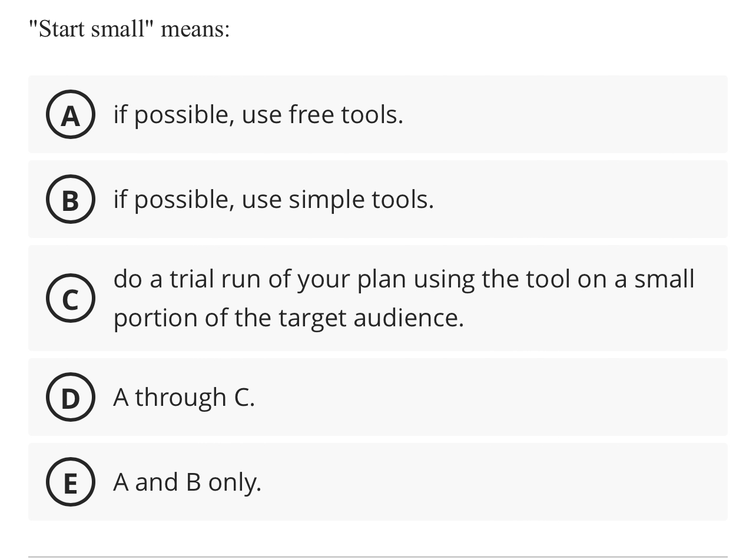Choose the 'if possible, use free tools' answer
756x559 pixels.
tap(258, 114)
